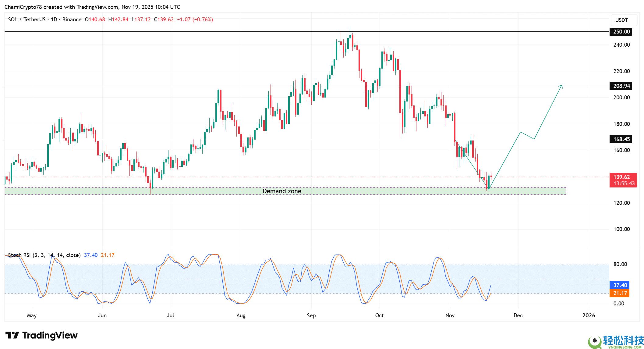Viewport: 644px width, 349px height.
Task: Click the Nov label on time axis
Action: (x=450, y=315)
